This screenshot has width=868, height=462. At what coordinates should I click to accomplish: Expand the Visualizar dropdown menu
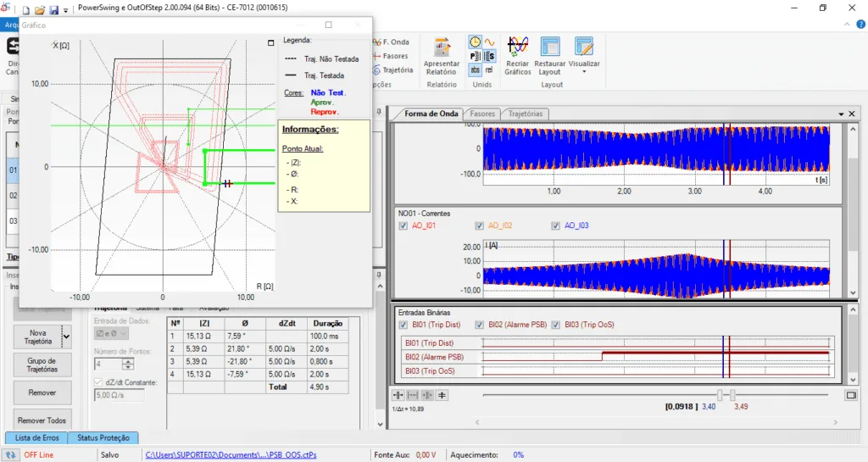click(584, 72)
